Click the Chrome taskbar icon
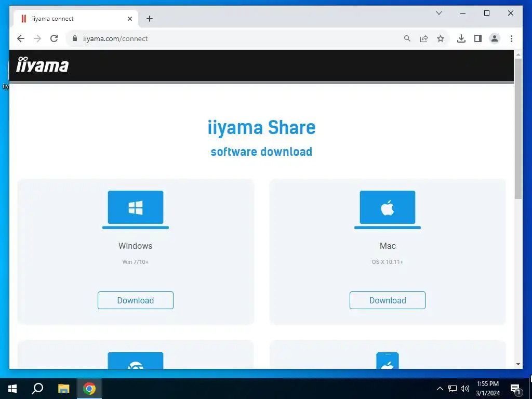The image size is (532, 399). (x=89, y=389)
